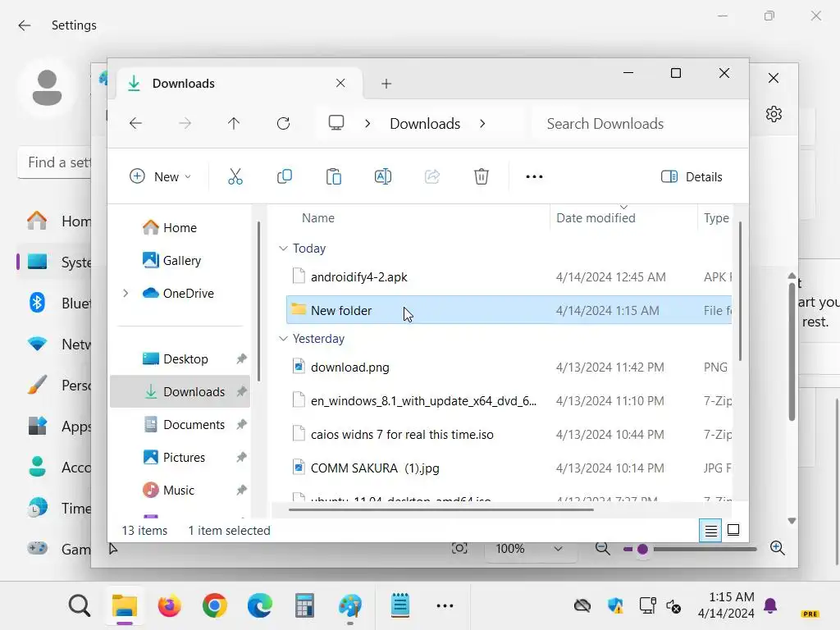
Task: Click the Explorer forward arrow
Action: 185,124
